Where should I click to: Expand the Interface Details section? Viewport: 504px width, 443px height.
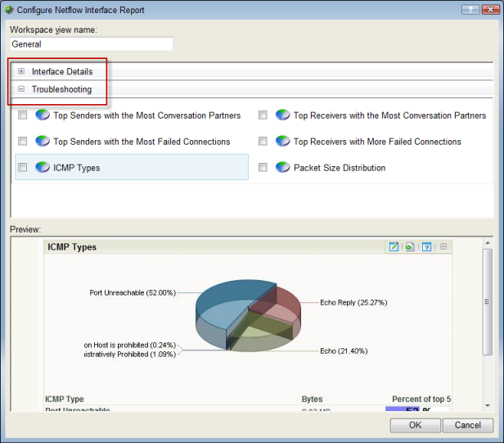(x=21, y=71)
